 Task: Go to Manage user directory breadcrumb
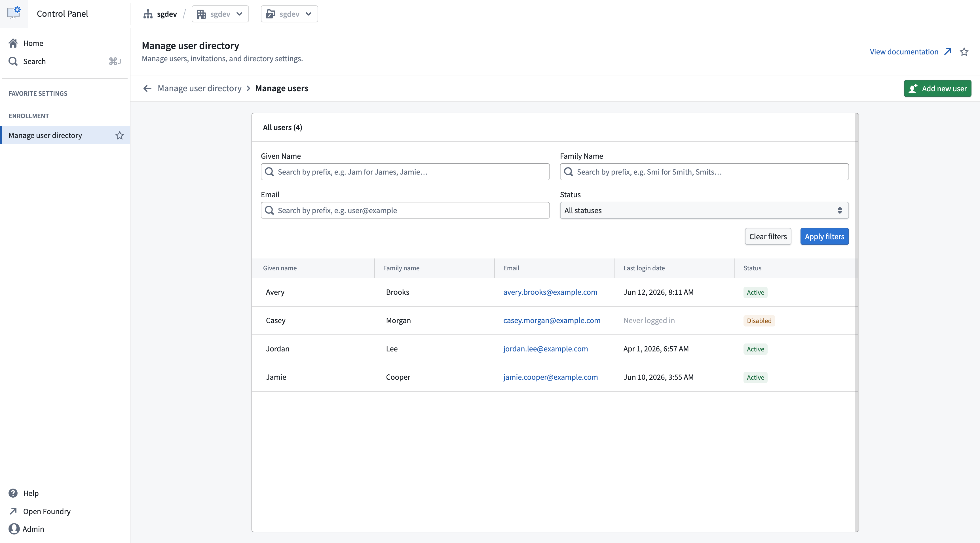(x=199, y=88)
